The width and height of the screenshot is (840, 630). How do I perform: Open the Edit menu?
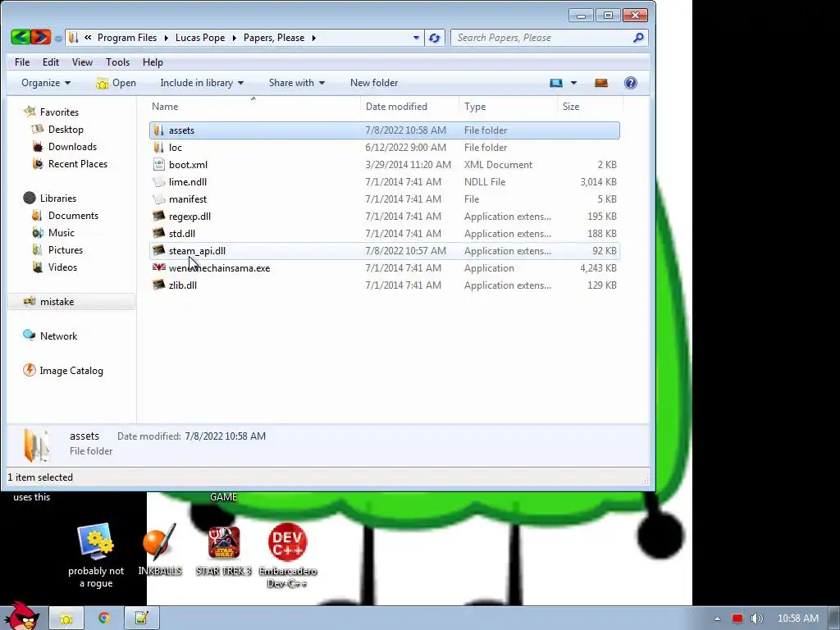click(x=51, y=62)
